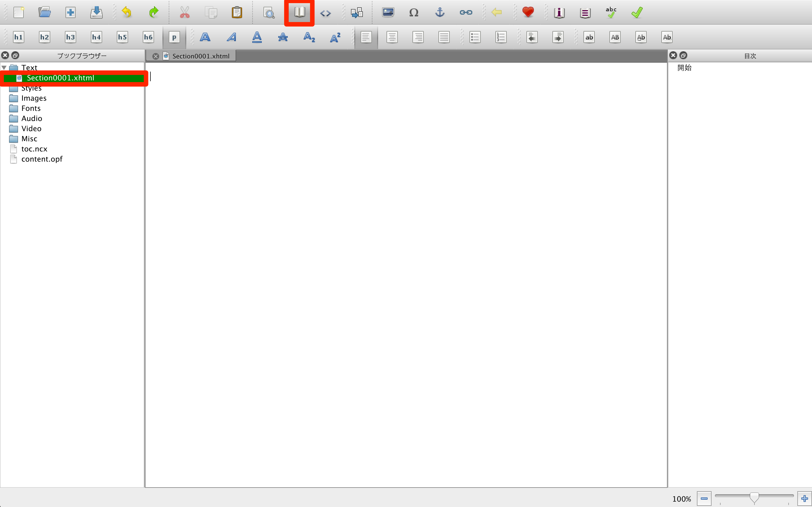This screenshot has height=507, width=812.
Task: Collapse the Text folder tree
Action: (x=4, y=68)
